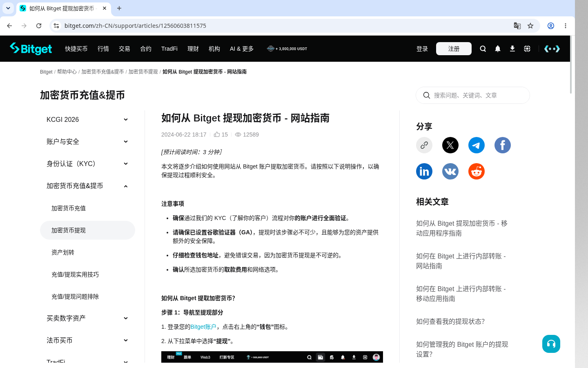Collapse the 加密货币充值&提币 section
The height and width of the screenshot is (368, 588).
[x=87, y=186]
